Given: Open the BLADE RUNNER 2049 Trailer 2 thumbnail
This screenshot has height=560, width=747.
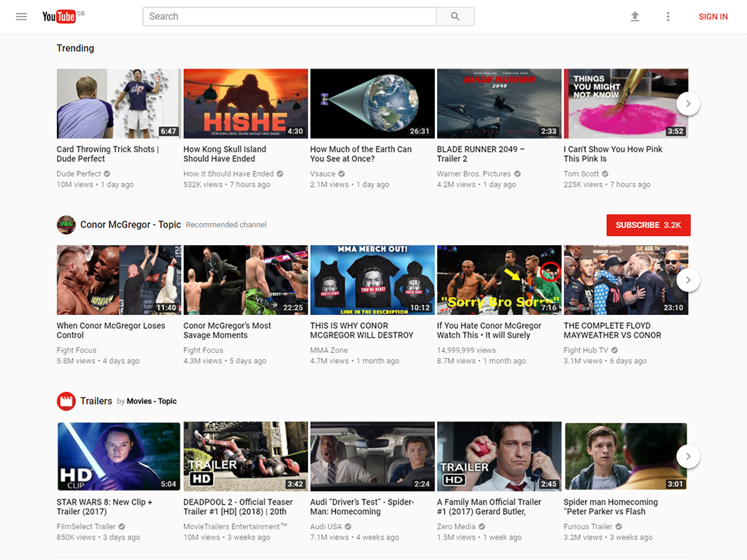Looking at the screenshot, I should [499, 104].
